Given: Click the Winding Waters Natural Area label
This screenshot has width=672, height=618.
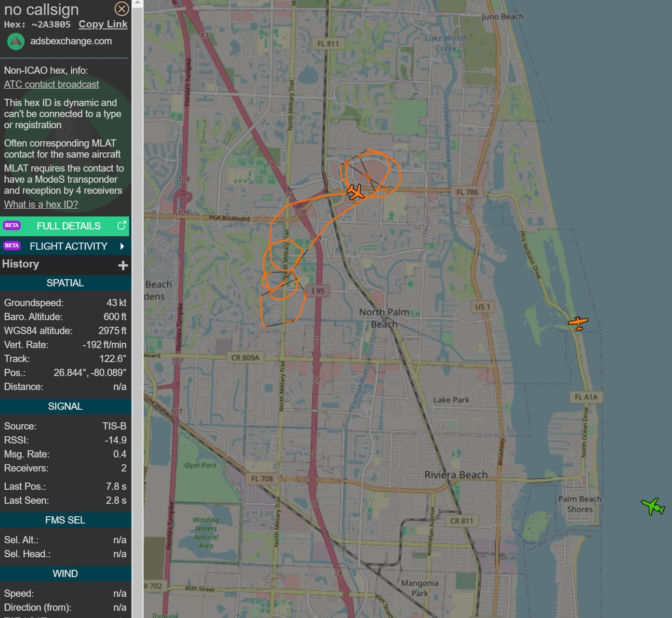Looking at the screenshot, I should point(206,533).
